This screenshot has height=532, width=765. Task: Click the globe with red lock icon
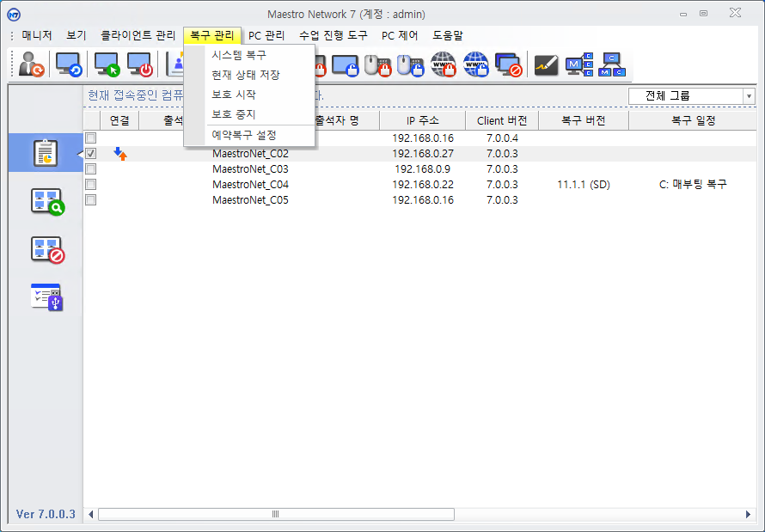click(443, 64)
